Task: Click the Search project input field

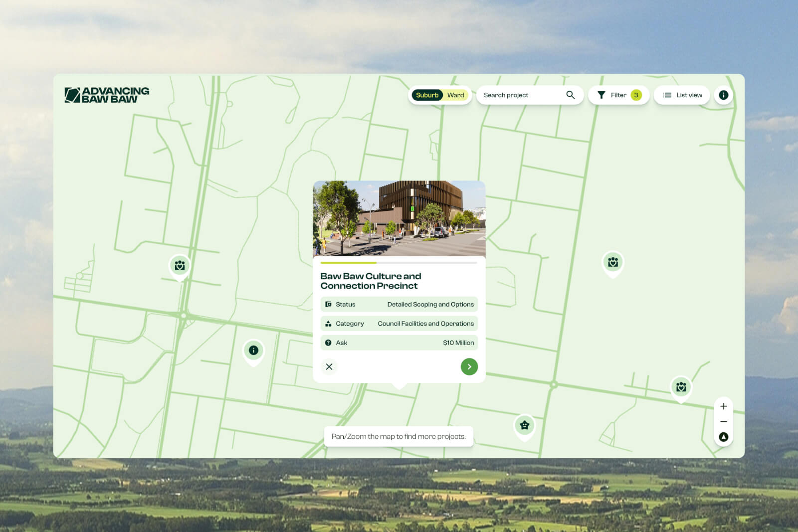Action: tap(521, 95)
